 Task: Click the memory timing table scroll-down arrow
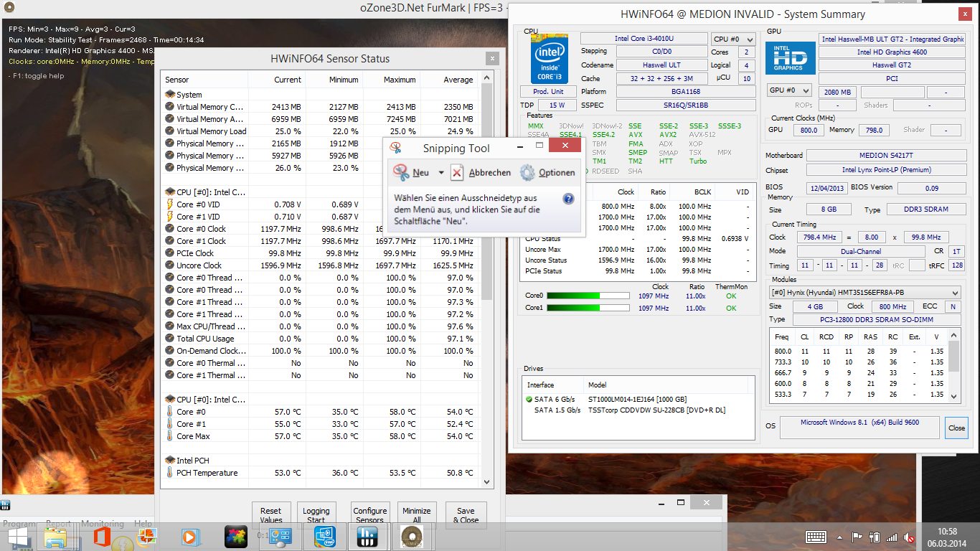pyautogui.click(x=954, y=396)
